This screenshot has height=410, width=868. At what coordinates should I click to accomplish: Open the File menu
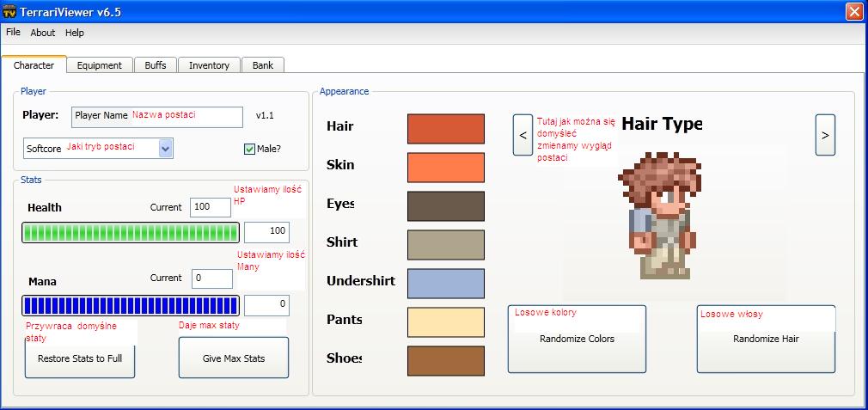pos(13,32)
